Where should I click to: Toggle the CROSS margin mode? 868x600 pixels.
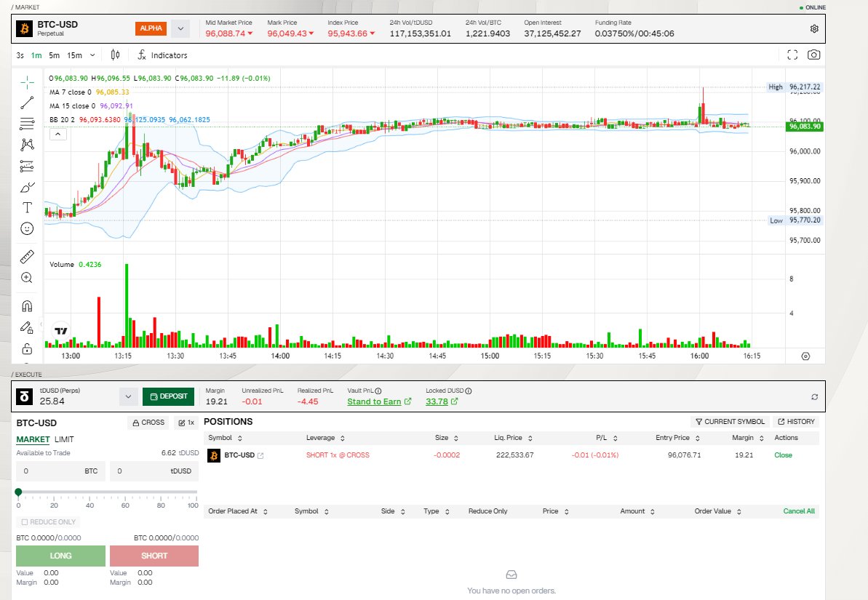click(x=148, y=423)
